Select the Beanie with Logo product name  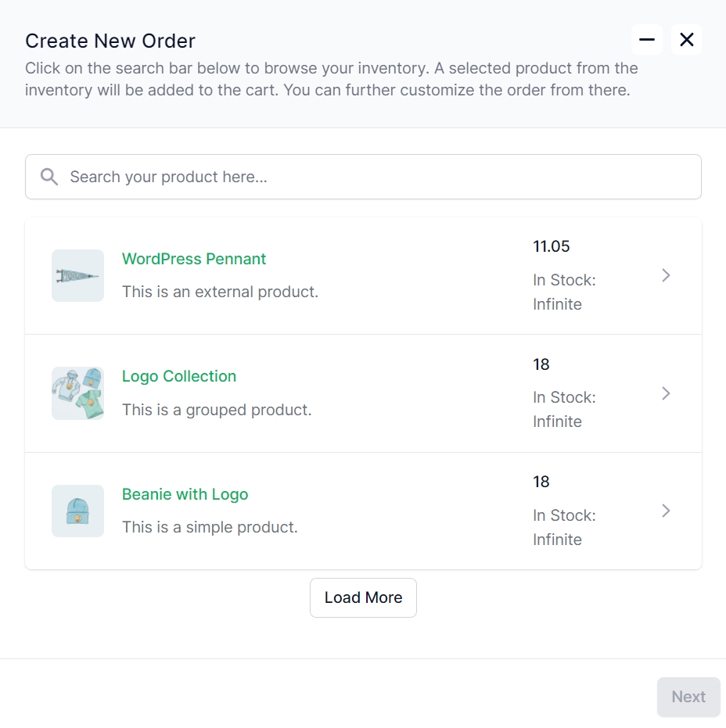tap(185, 494)
